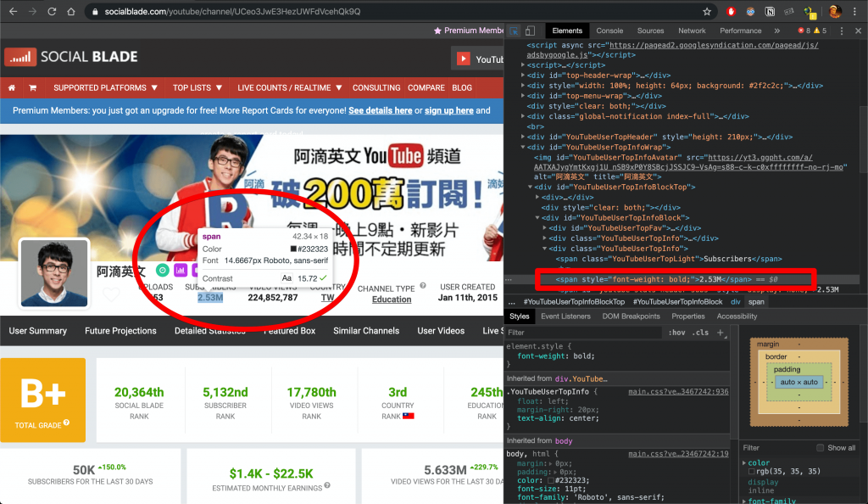Click the Education channel type link
The image size is (868, 504).
[392, 299]
